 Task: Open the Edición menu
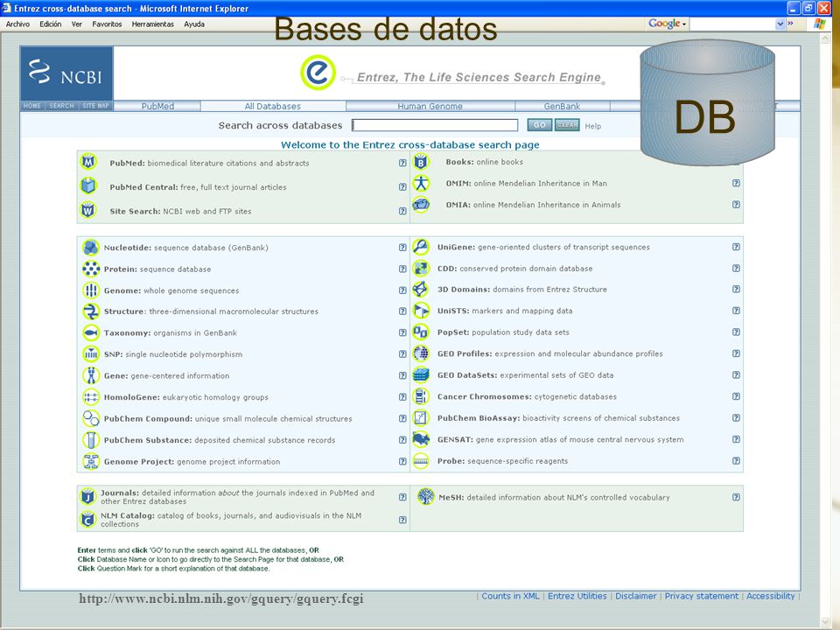pyautogui.click(x=51, y=24)
